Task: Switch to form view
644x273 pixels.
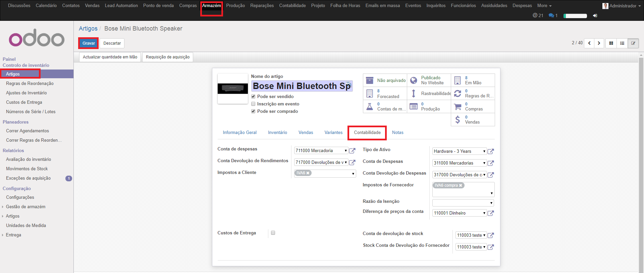Action: pyautogui.click(x=633, y=43)
